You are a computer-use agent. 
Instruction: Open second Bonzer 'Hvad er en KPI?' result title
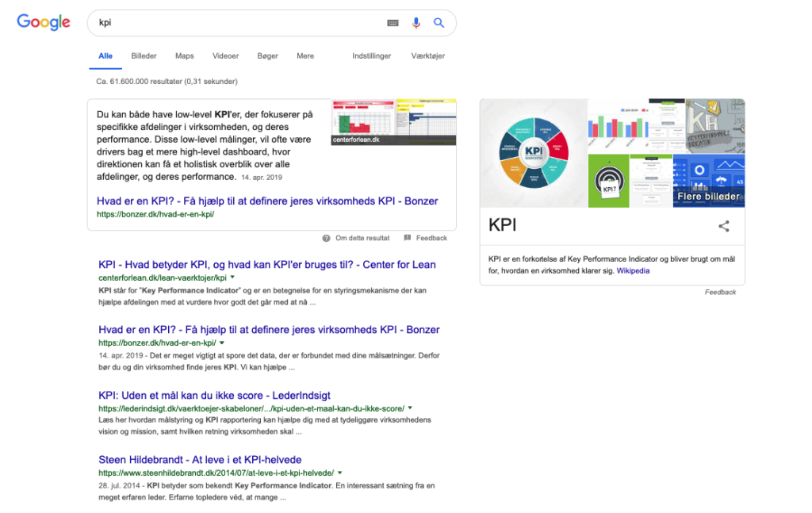pyautogui.click(x=269, y=330)
